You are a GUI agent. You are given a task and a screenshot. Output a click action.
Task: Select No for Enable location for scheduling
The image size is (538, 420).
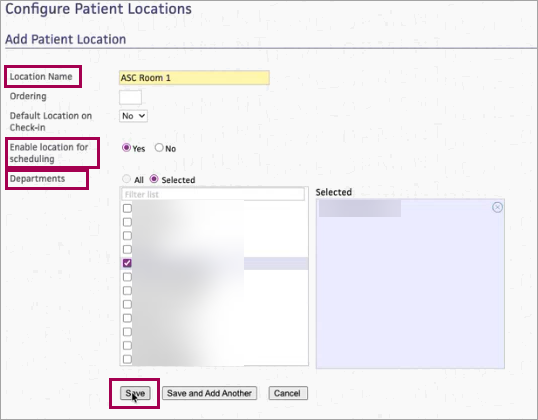coord(159,148)
